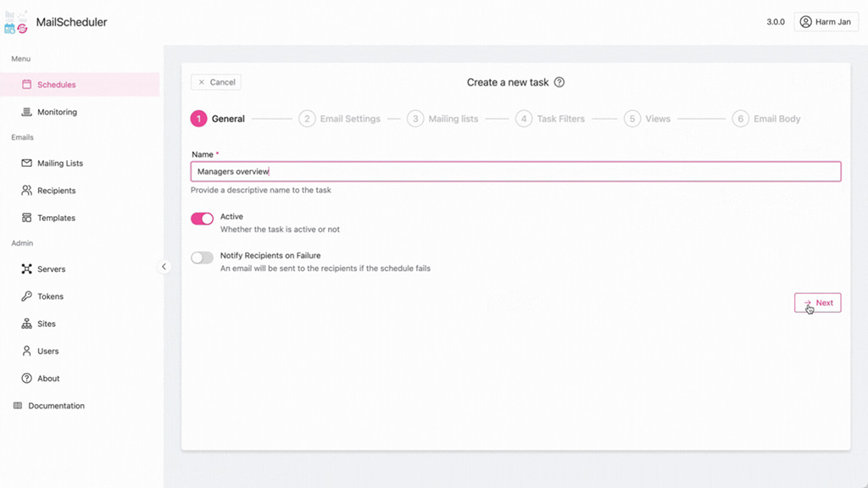Go to step 2 Email Settings

(339, 119)
